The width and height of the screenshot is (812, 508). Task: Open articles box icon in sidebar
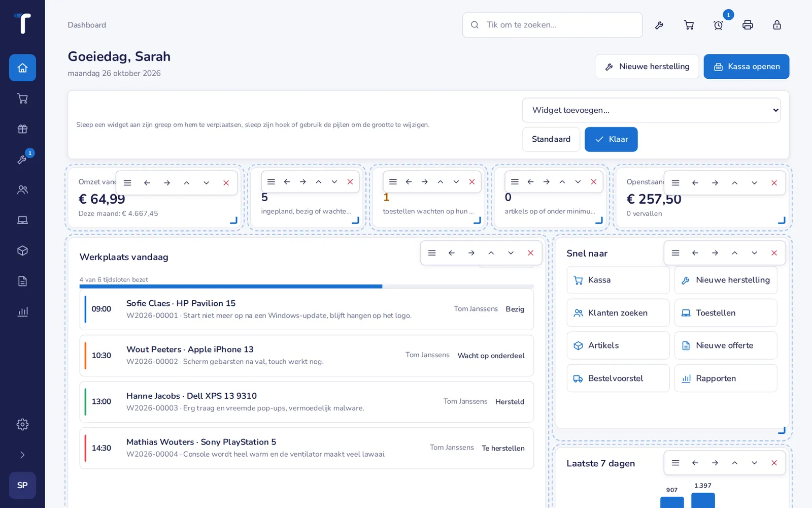[x=22, y=250]
